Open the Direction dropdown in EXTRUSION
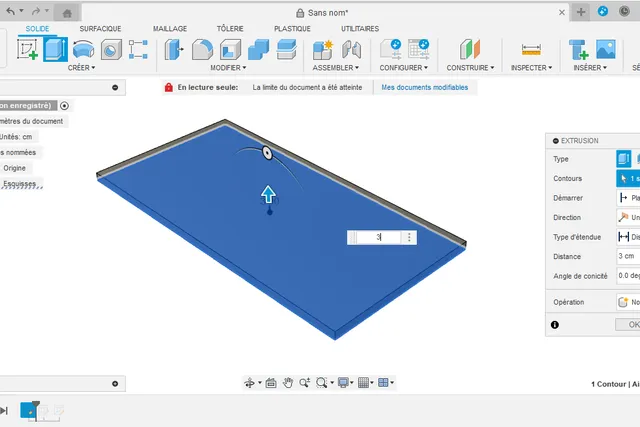The width and height of the screenshot is (640, 427). [x=628, y=218]
